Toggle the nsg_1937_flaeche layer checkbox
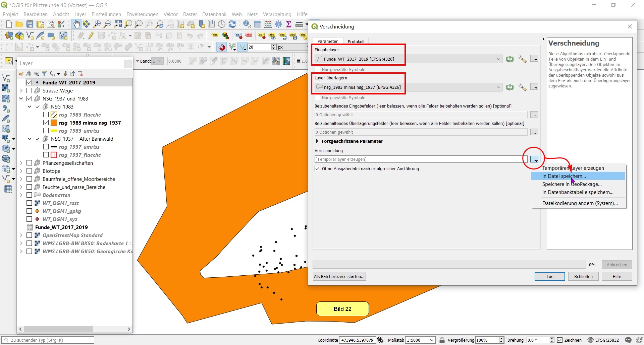Viewport: 644px width, 345px height. 46,155
